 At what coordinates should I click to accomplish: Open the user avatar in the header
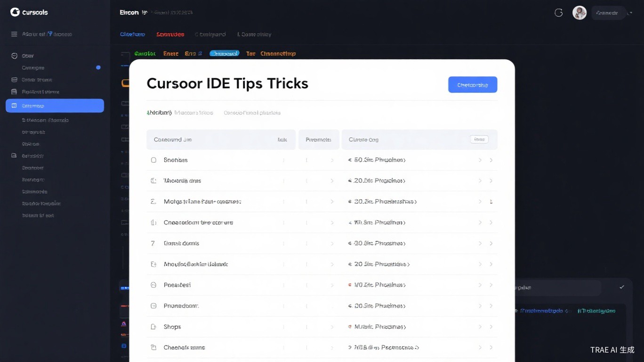pyautogui.click(x=580, y=13)
